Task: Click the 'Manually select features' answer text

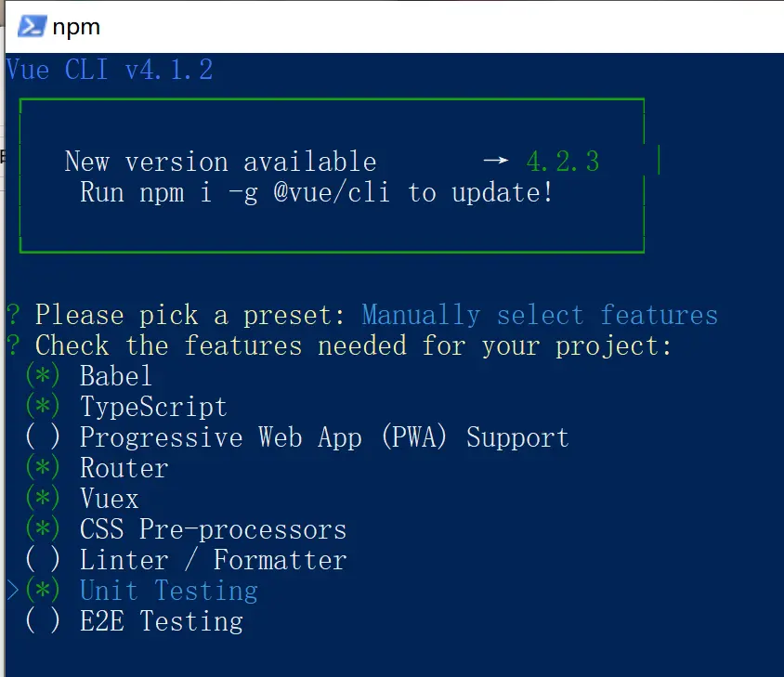Action: point(540,315)
